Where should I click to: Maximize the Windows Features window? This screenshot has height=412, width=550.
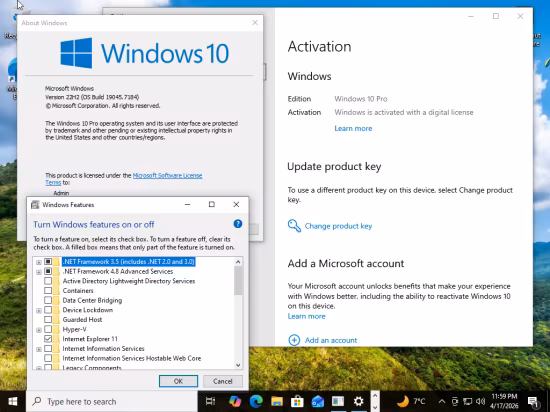tap(212, 204)
